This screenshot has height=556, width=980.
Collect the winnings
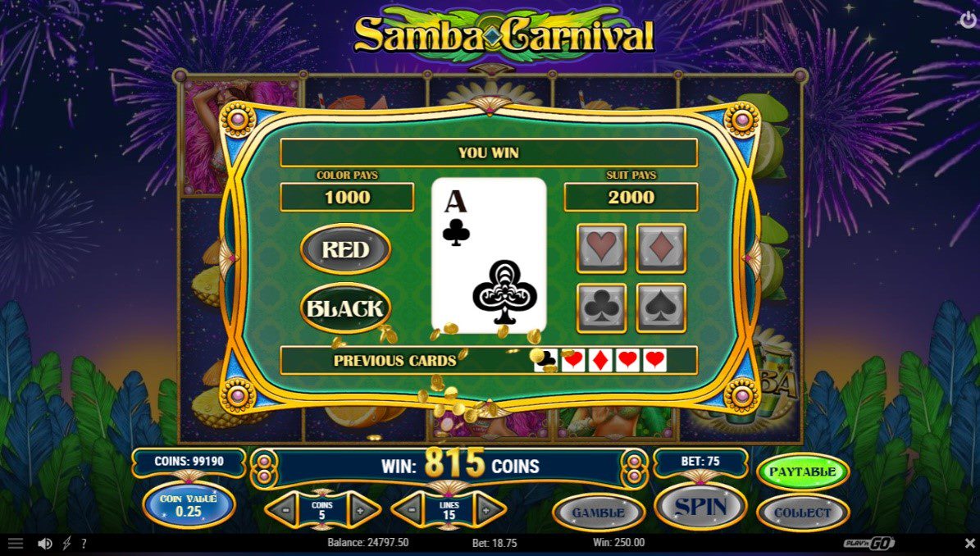[x=803, y=513]
